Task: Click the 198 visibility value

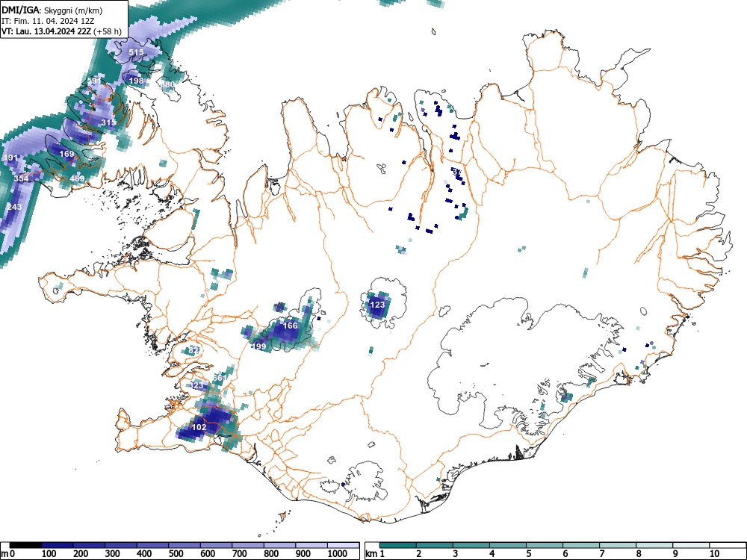Action: click(136, 81)
